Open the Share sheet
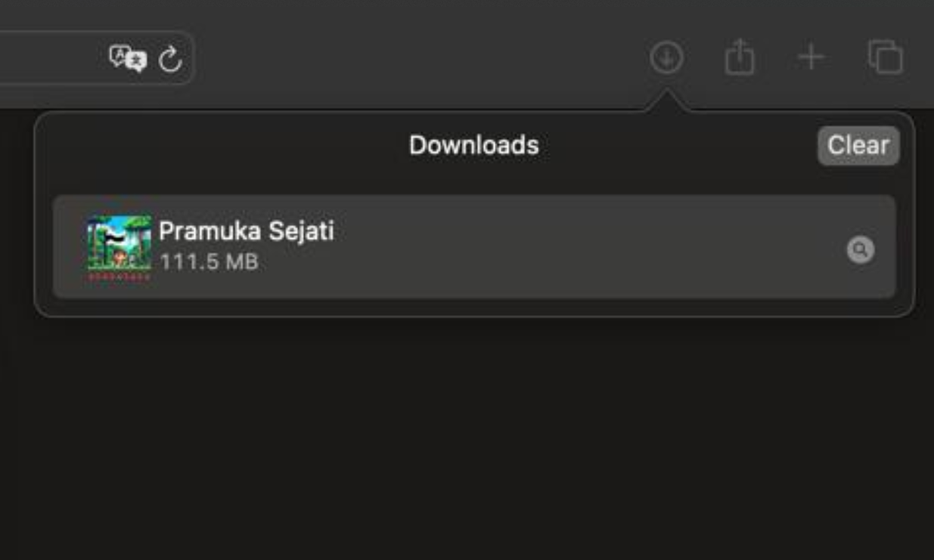 click(x=739, y=55)
